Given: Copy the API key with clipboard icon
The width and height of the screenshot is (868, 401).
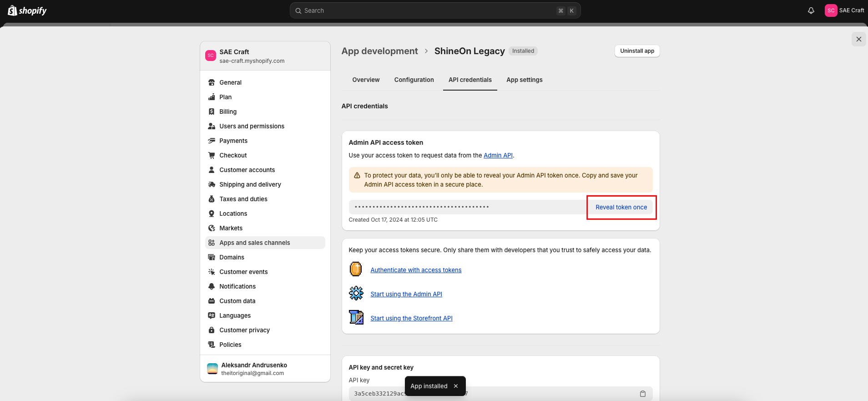Looking at the screenshot, I should (643, 394).
